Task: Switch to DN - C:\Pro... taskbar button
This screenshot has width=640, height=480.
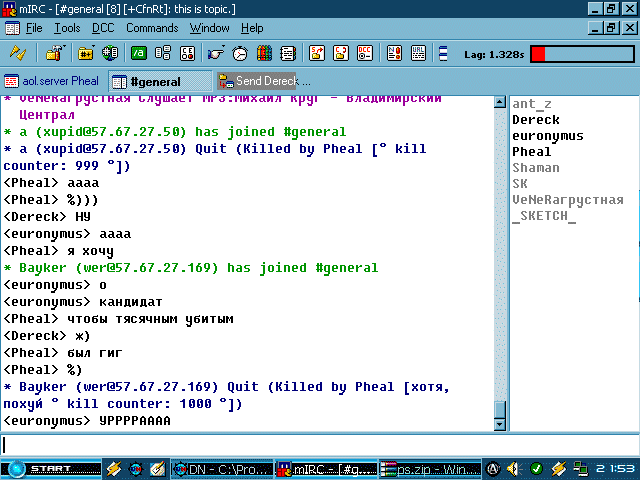Action: pyautogui.click(x=222, y=469)
